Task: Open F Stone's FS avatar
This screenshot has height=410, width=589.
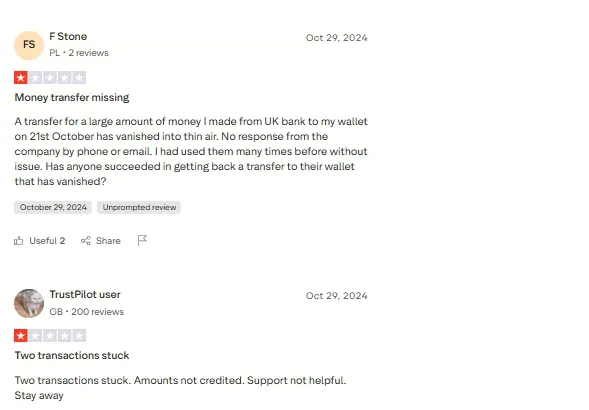Action: tap(29, 45)
